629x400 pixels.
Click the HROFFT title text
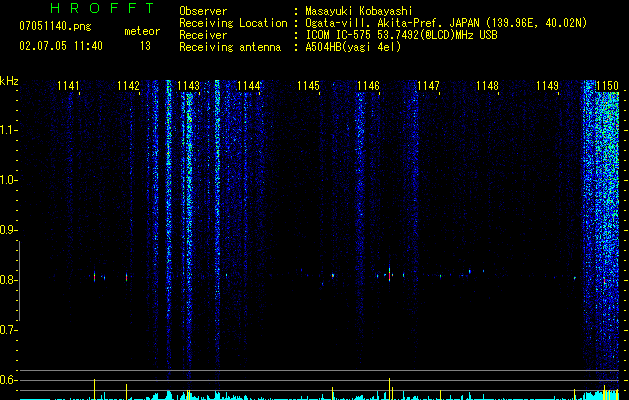[102, 8]
